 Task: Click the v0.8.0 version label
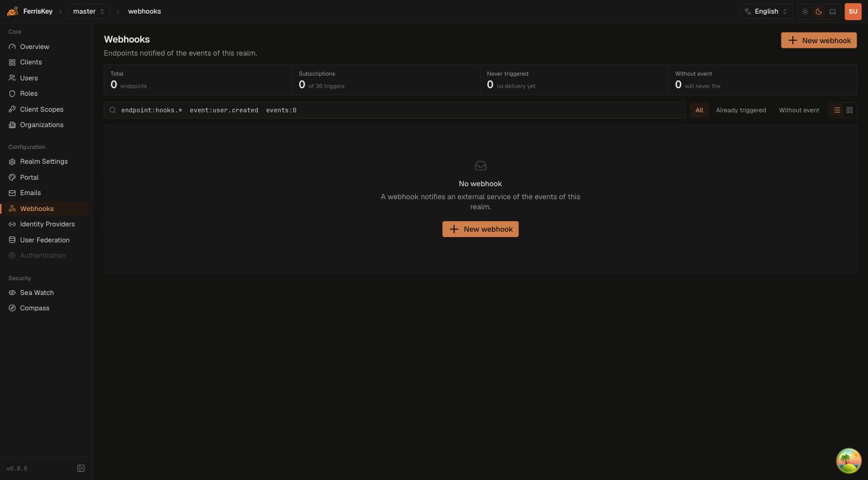click(x=17, y=469)
